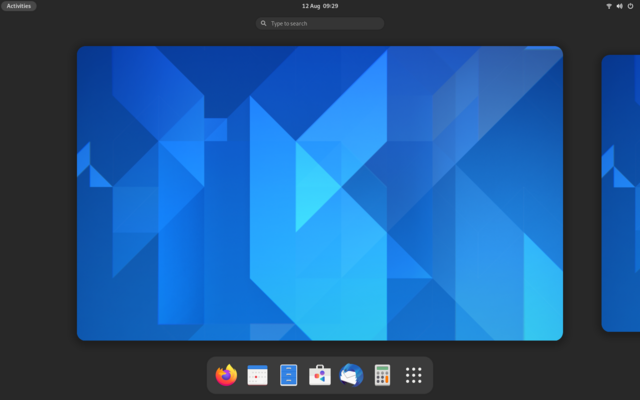Focus the Type to search field
The image size is (640, 400).
coord(320,23)
